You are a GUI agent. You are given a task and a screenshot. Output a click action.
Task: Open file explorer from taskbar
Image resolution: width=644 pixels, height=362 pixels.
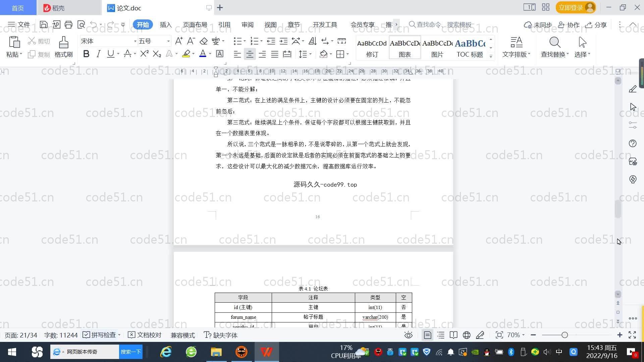216,352
